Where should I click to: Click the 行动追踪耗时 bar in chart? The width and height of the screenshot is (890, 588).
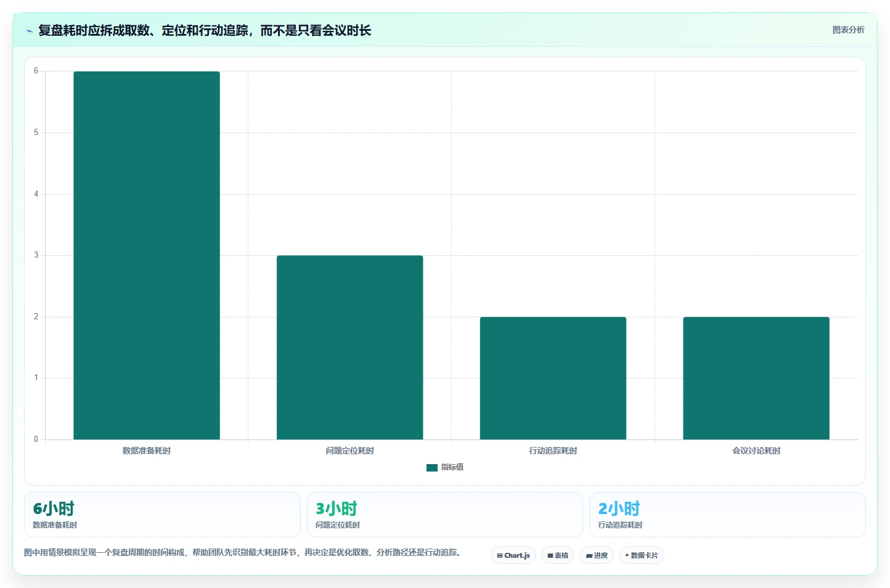pyautogui.click(x=553, y=378)
